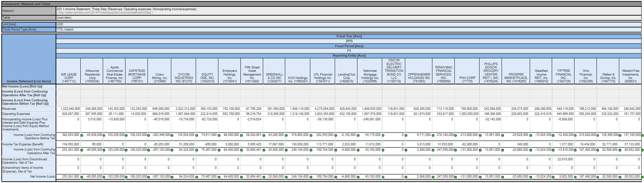Screen dimensions: 644x183
Task: Click the USD unit value
Action: [60, 24]
